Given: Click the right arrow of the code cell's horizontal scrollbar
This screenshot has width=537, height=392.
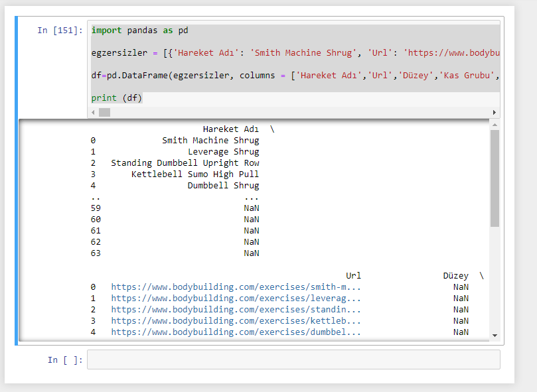Looking at the screenshot, I should (495, 112).
